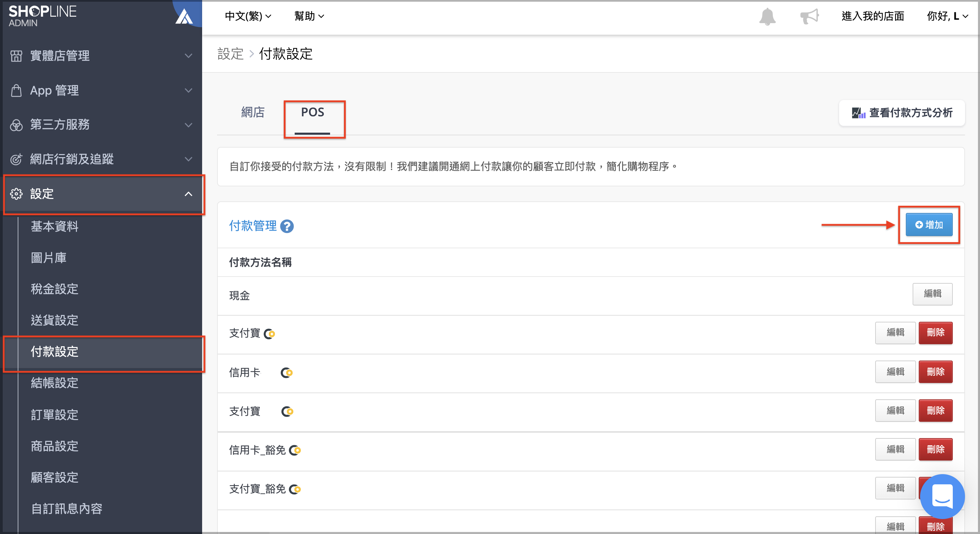Screen dimensions: 980x534
Task: Open the megaphone announcements icon
Action: pos(809,16)
